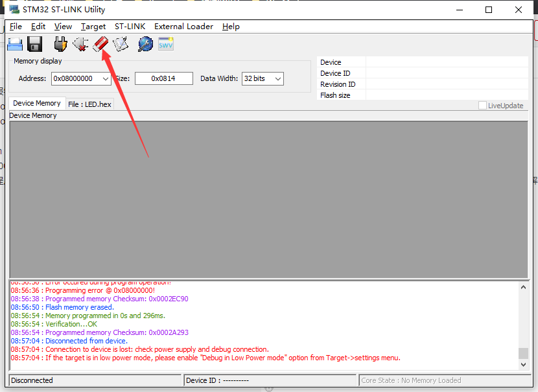Click the Device ID status bar entry
Viewport: 538px width, 392px height.
pos(270,380)
